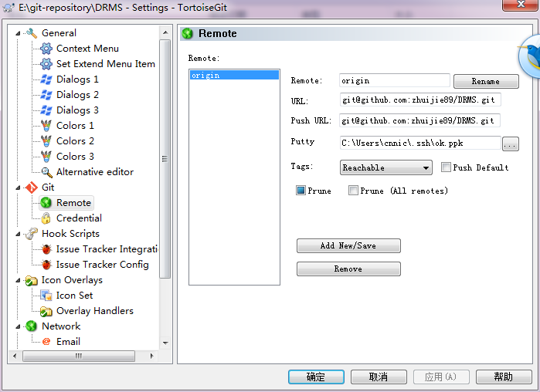Click tree horizontal scrollbar right arrow
Screen dimensions: 540x392
tap(151, 356)
